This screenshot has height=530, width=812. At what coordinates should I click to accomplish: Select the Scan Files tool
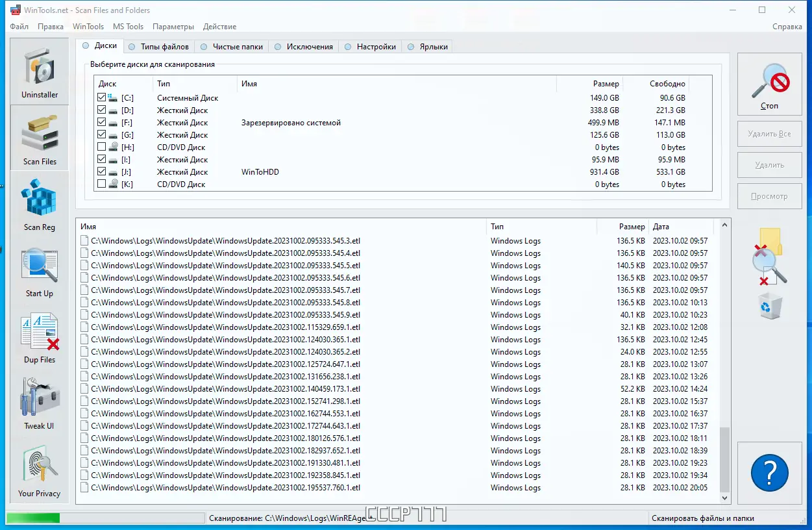tap(40, 136)
